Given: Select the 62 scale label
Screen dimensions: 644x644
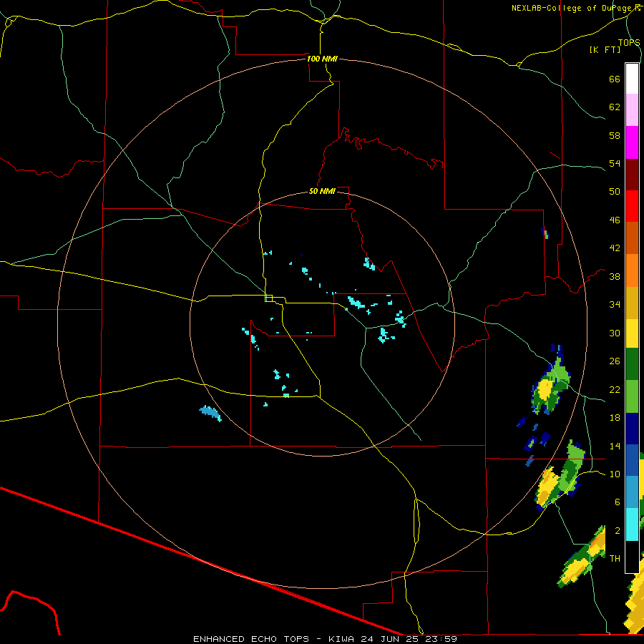Looking at the screenshot, I should [615, 107].
